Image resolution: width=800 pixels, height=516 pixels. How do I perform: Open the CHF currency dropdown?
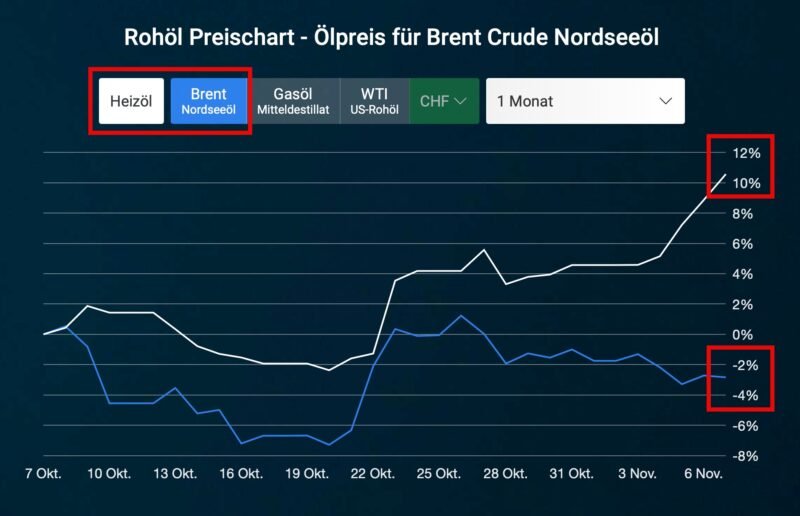click(444, 101)
